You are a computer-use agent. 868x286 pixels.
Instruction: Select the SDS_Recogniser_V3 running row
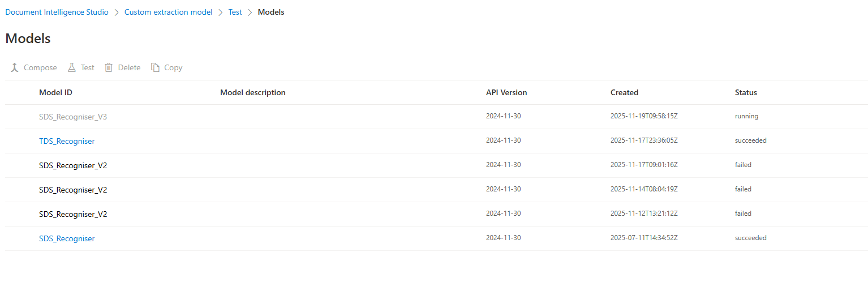(x=436, y=117)
